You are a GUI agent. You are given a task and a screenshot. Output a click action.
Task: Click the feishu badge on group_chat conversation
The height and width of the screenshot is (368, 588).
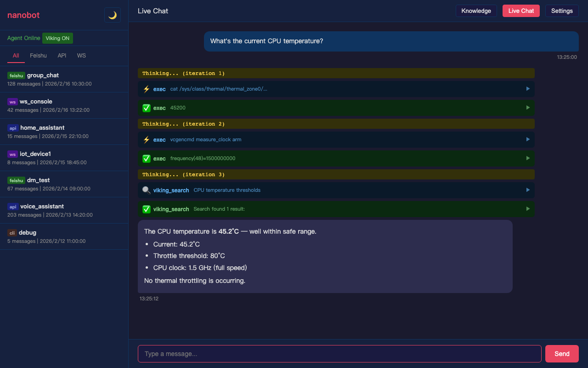coord(16,75)
